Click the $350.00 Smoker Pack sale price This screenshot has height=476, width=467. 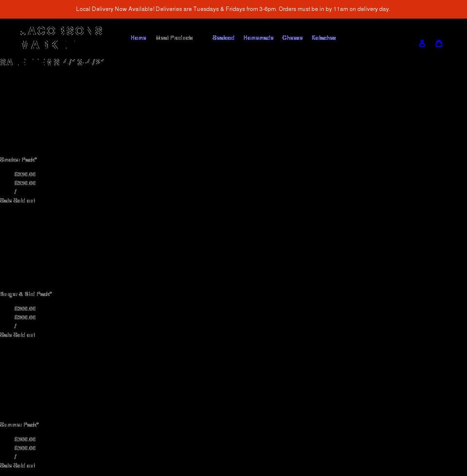[x=25, y=174]
